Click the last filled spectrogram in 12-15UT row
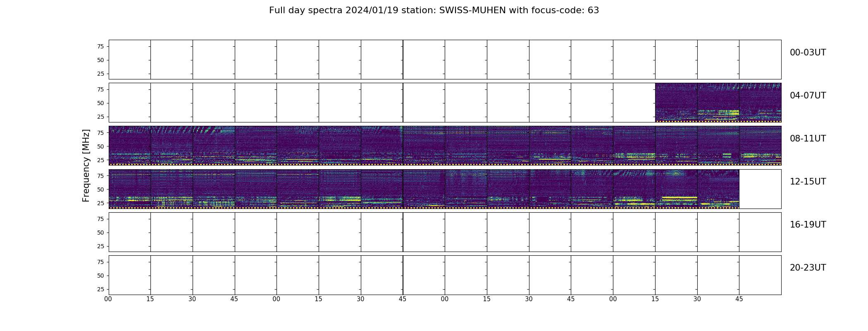 click(x=718, y=189)
